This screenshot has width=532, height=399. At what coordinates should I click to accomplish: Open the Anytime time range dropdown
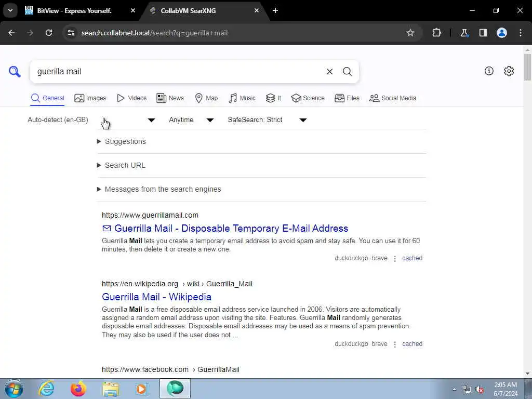(191, 120)
